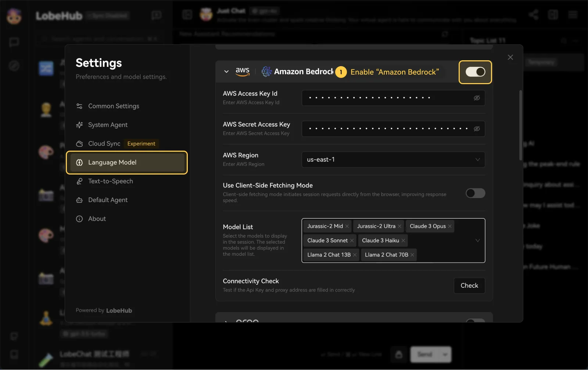Toggle the provider switch at the modal bottom

click(475, 321)
